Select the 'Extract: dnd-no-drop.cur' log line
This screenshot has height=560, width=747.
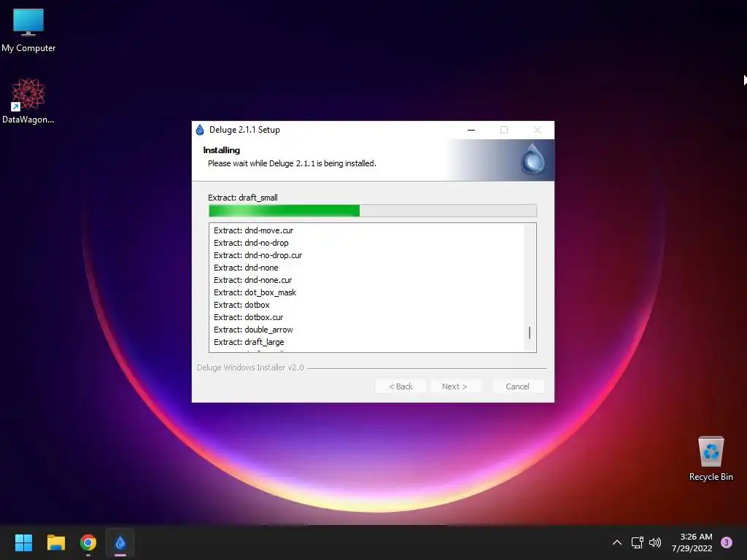258,255
